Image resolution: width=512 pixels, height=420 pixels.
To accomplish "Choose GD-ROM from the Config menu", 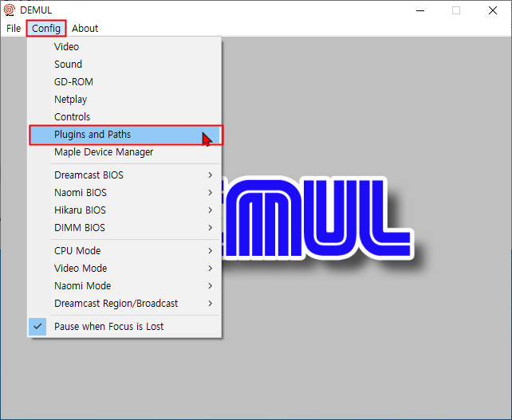I will pyautogui.click(x=124, y=82).
